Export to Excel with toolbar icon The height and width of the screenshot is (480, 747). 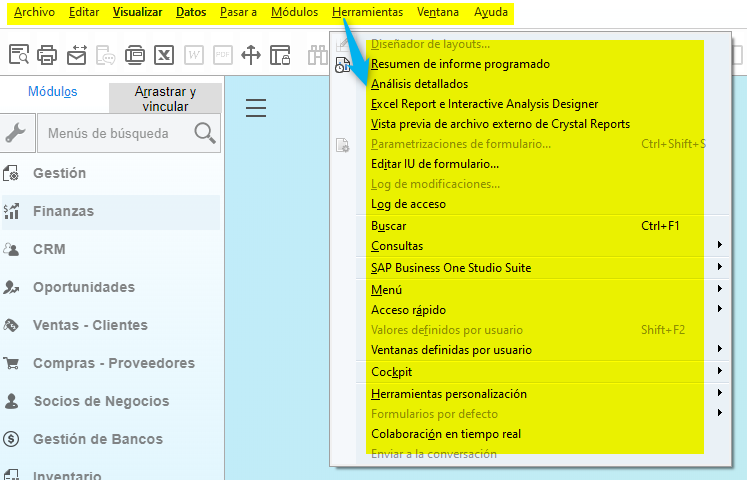(164, 55)
